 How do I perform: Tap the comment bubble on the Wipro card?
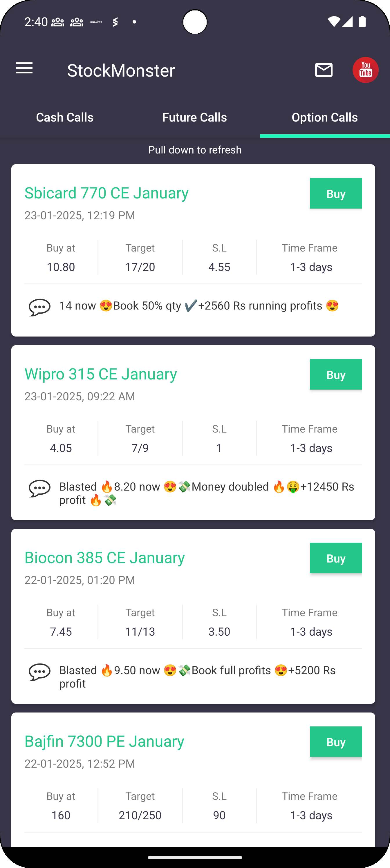pyautogui.click(x=39, y=488)
